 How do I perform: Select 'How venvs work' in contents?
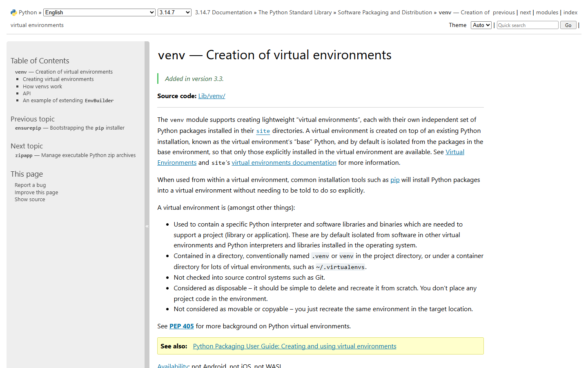pyautogui.click(x=42, y=87)
